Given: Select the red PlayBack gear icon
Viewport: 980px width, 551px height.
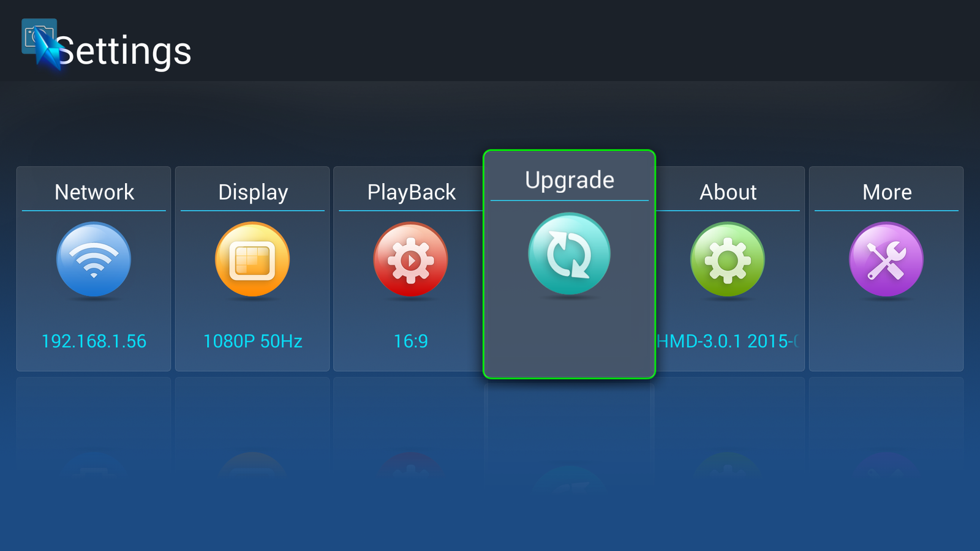Looking at the screenshot, I should point(410,259).
